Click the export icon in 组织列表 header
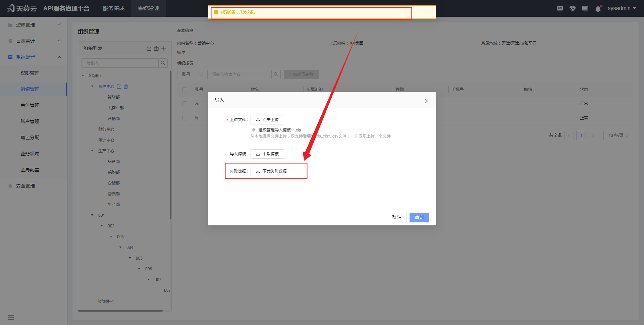 click(x=156, y=48)
